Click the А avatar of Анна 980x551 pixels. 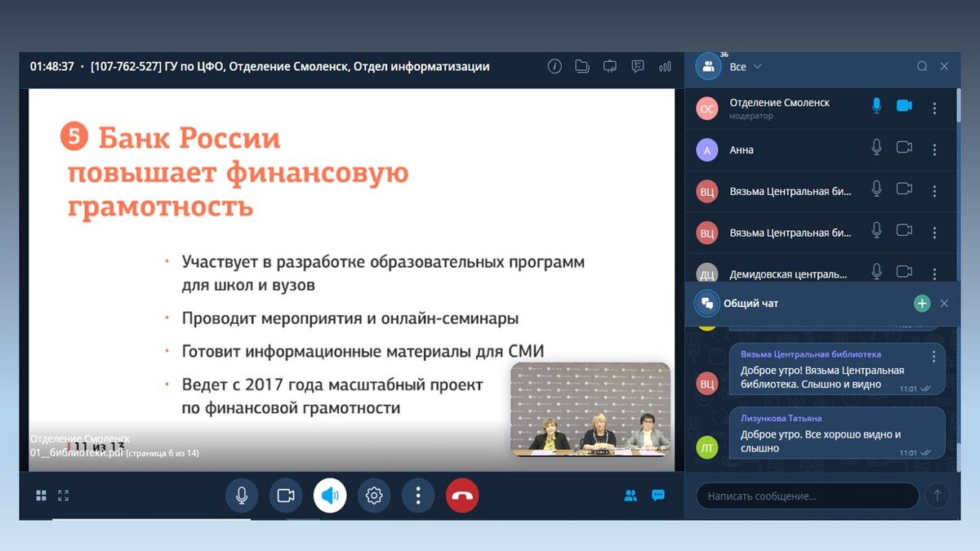708,149
